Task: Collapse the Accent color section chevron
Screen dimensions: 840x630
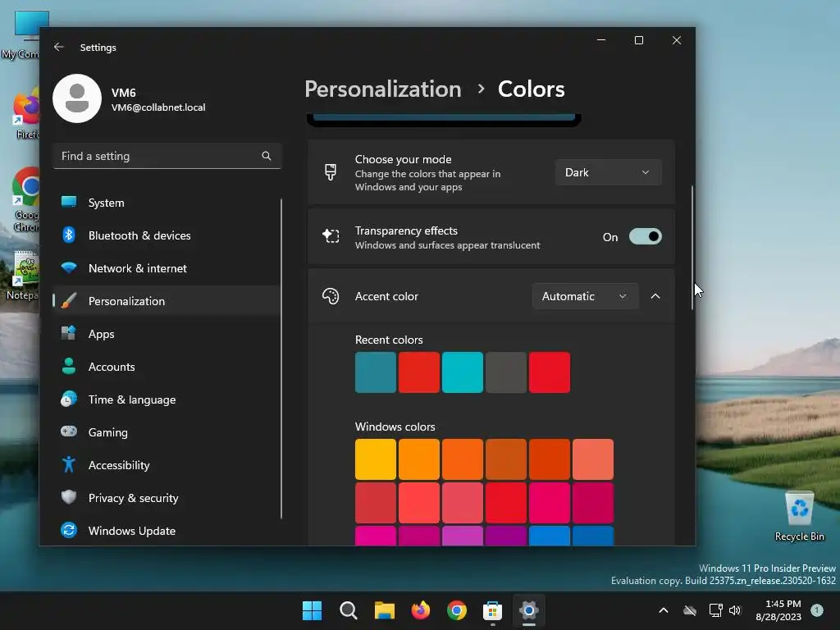Action: point(655,296)
